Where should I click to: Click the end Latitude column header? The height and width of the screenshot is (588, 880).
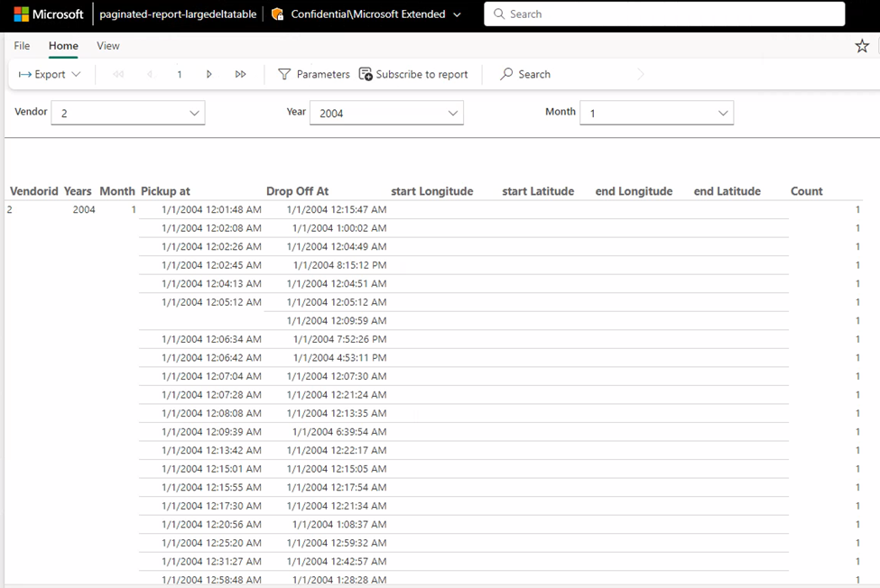727,191
